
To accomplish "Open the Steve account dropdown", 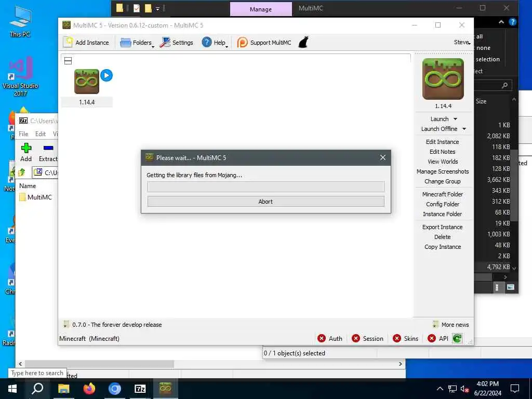I will click(x=462, y=42).
